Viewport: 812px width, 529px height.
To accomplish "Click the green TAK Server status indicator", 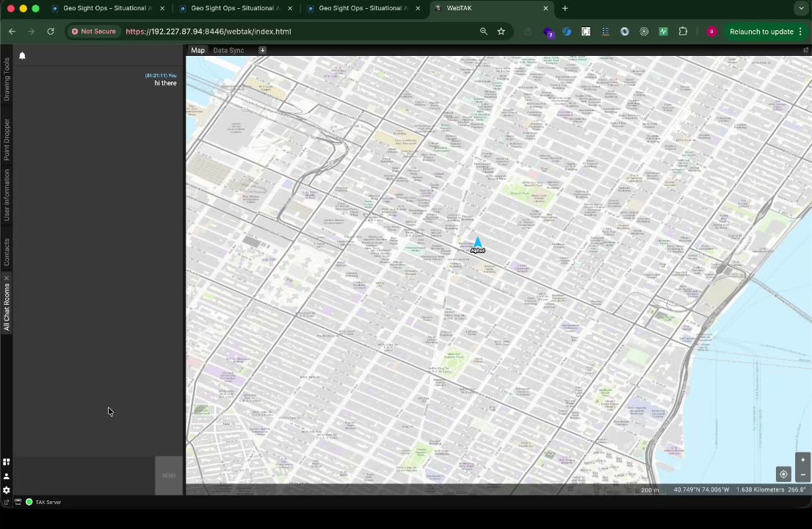I will click(29, 502).
